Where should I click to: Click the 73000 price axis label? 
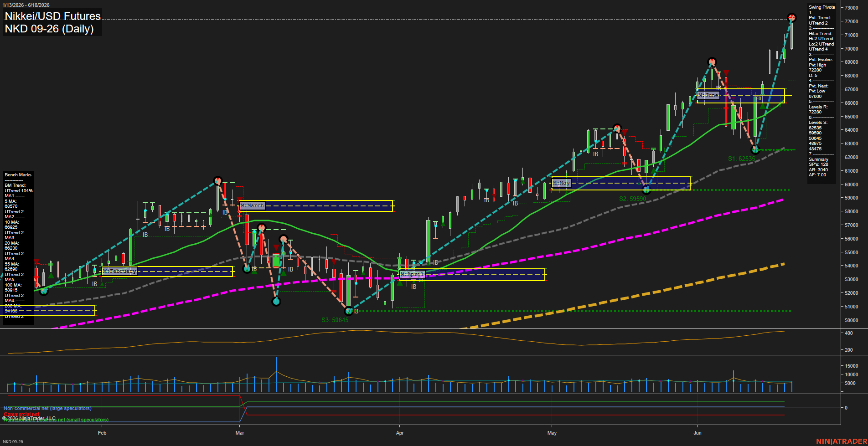[852, 8]
